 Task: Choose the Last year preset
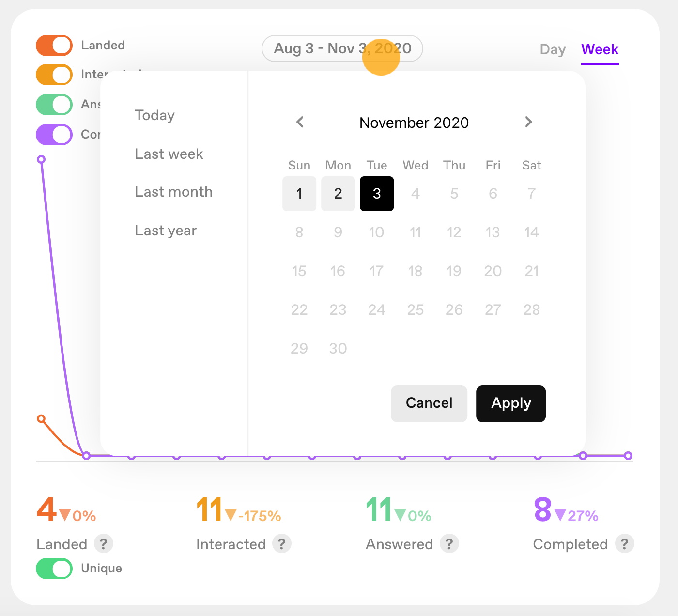click(x=166, y=231)
